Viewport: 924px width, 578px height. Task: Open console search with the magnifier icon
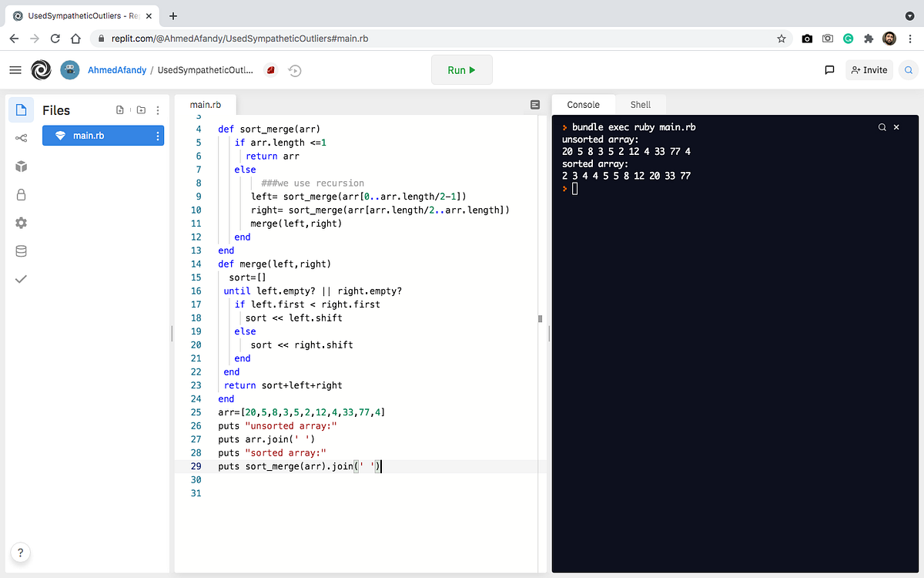click(x=882, y=126)
